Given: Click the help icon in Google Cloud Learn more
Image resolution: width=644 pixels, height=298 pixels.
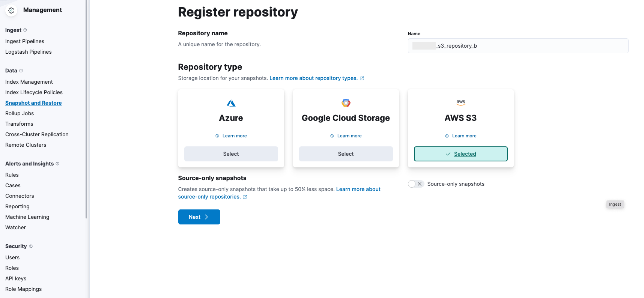Looking at the screenshot, I should tap(332, 136).
